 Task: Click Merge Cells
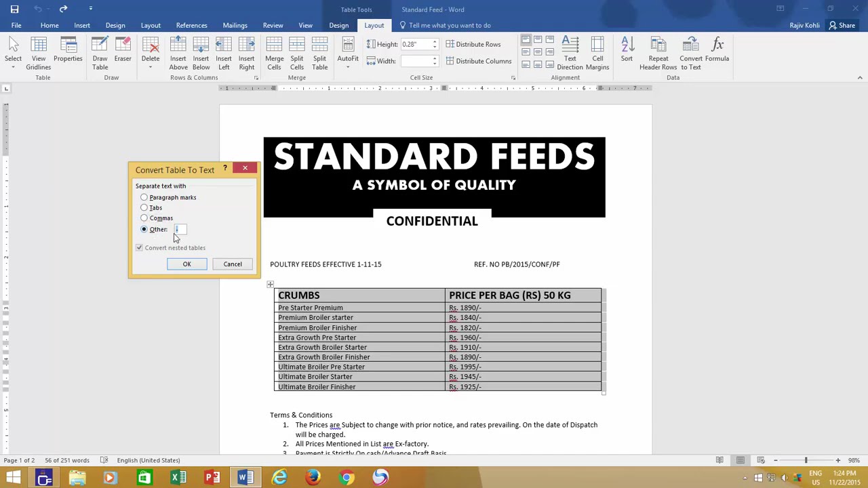point(274,54)
